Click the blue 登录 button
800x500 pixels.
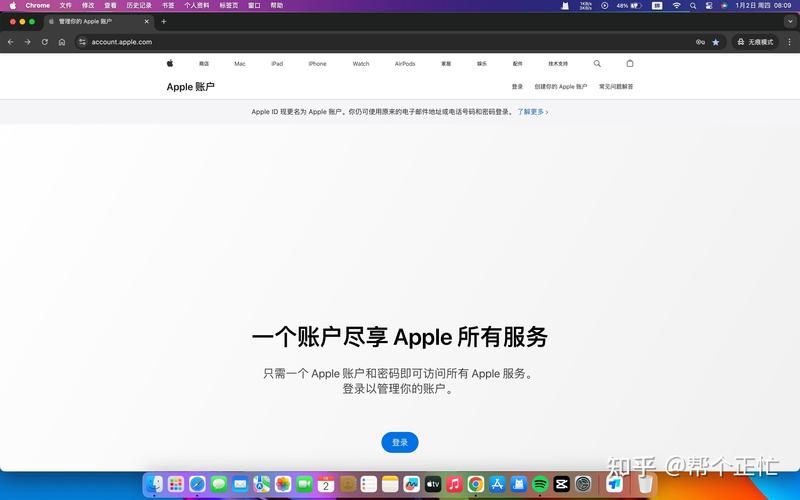pyautogui.click(x=400, y=442)
